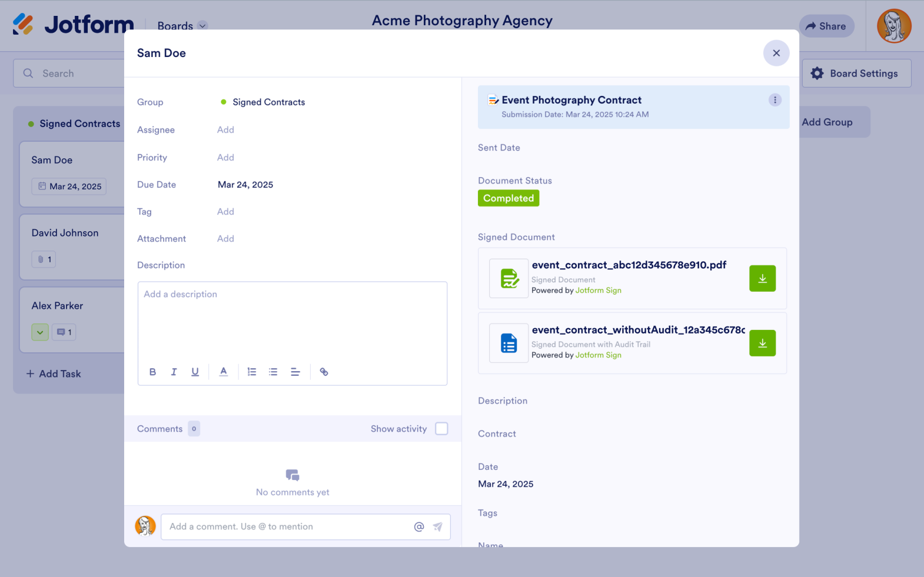Click the Completed document status badge
The height and width of the screenshot is (577, 924).
click(508, 198)
